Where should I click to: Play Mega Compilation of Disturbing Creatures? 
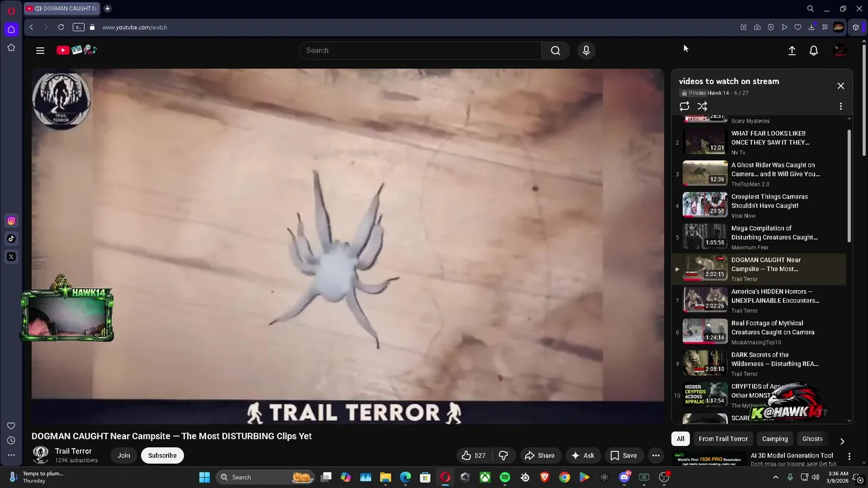pyautogui.click(x=759, y=237)
